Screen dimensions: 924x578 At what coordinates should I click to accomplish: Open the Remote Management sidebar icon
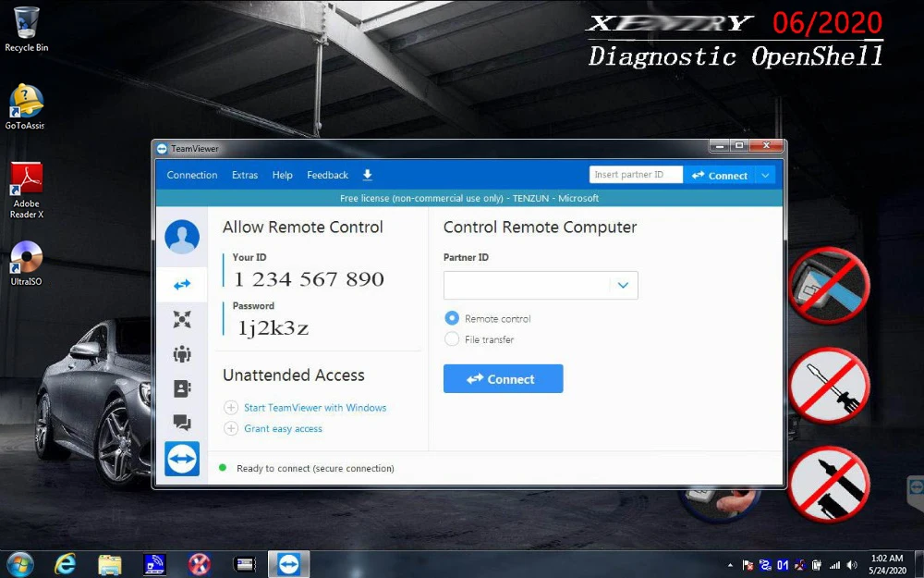[x=182, y=319]
